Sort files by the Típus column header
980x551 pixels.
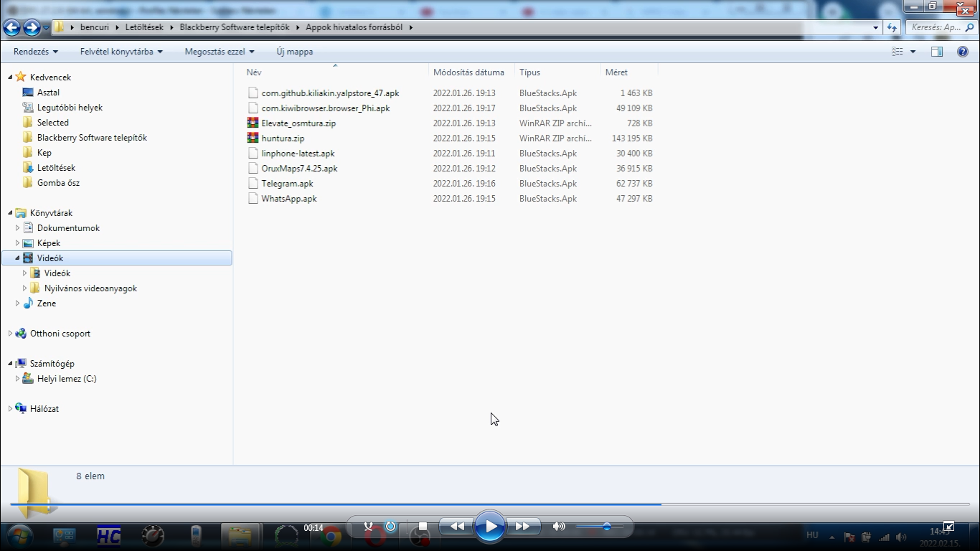click(557, 72)
